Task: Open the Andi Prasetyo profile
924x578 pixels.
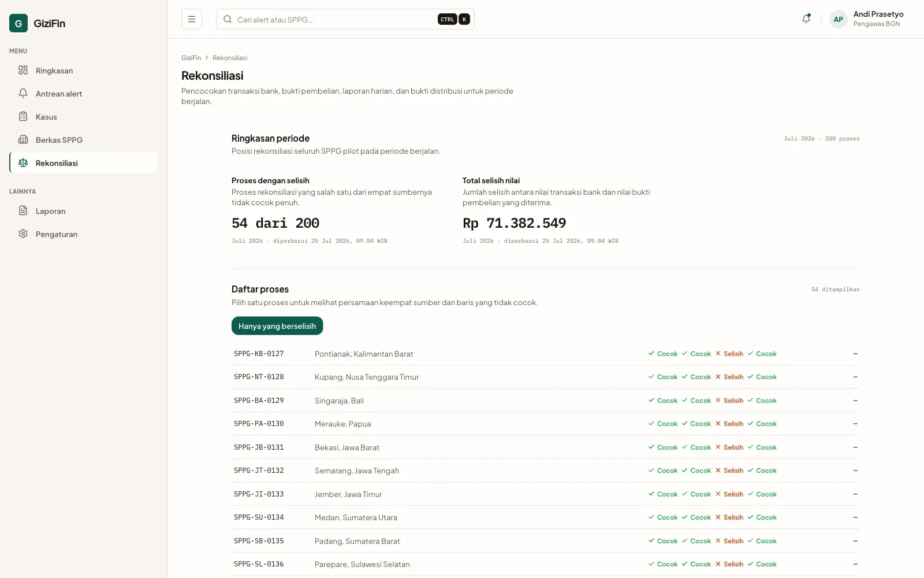Action: [x=867, y=19]
